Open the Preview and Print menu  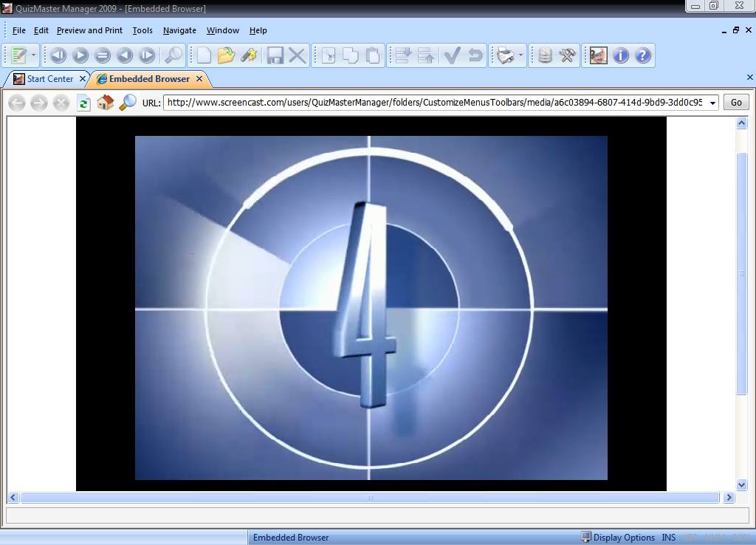89,30
